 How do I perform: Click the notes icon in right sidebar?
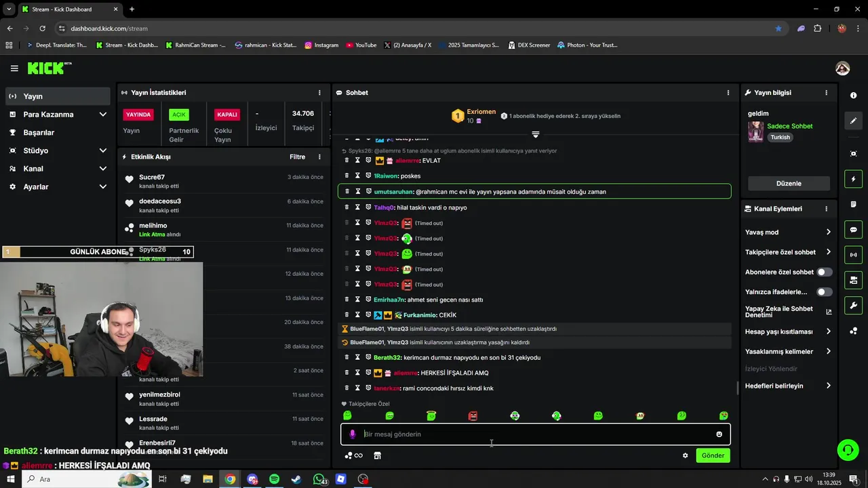pyautogui.click(x=854, y=205)
